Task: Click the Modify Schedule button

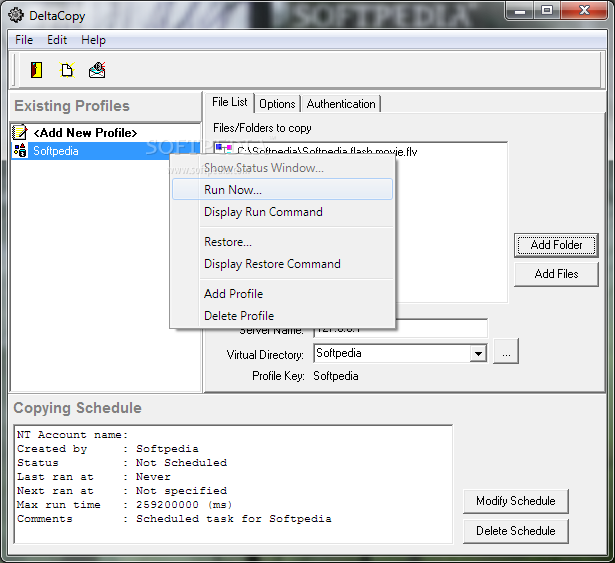Action: point(516,501)
